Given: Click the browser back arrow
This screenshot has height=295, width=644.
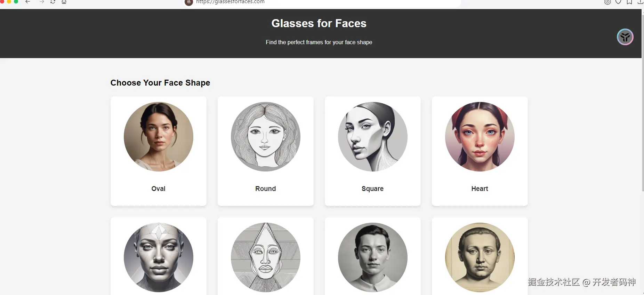Looking at the screenshot, I should 28,2.
